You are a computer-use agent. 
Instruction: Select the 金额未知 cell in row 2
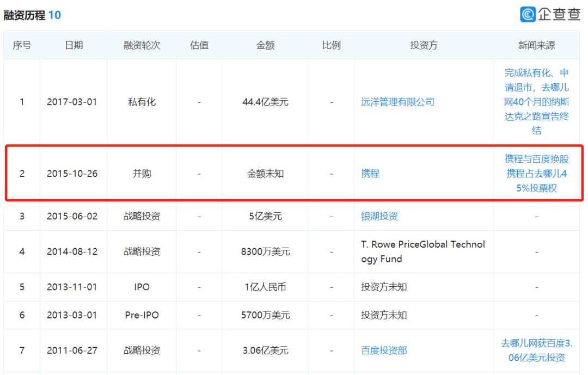click(x=265, y=174)
